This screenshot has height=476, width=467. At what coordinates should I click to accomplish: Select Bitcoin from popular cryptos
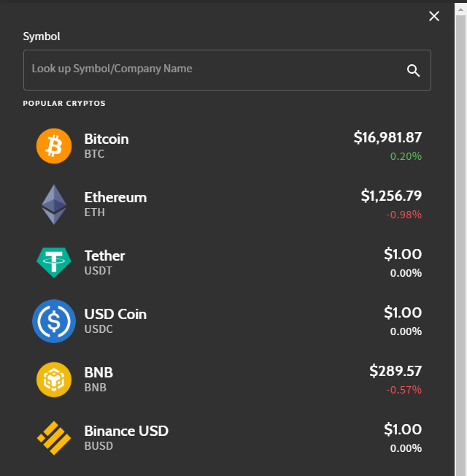[x=107, y=139]
